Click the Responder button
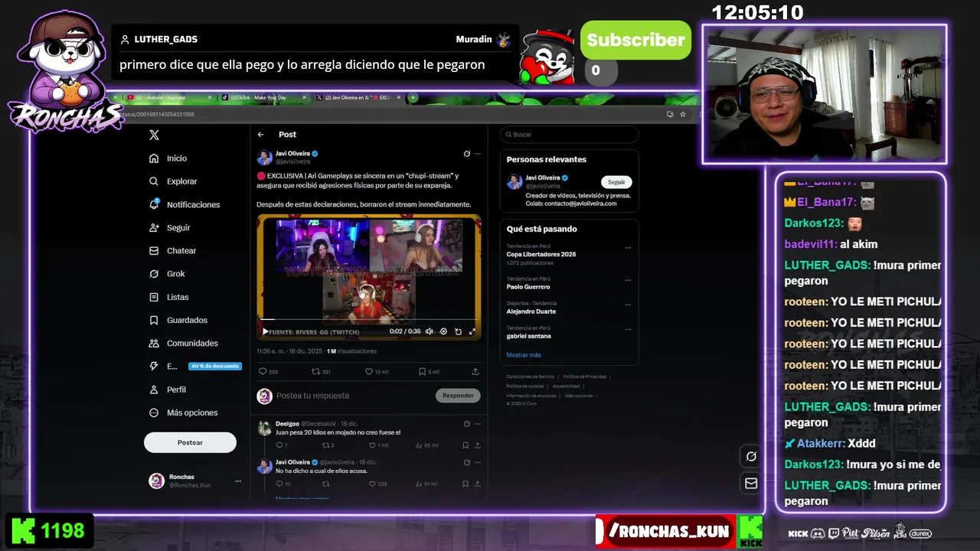Image resolution: width=980 pixels, height=551 pixels. pyautogui.click(x=458, y=396)
